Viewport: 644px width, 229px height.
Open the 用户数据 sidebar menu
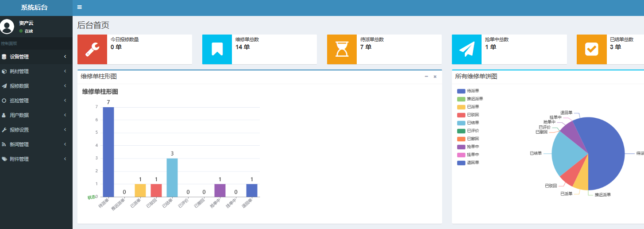(36, 115)
